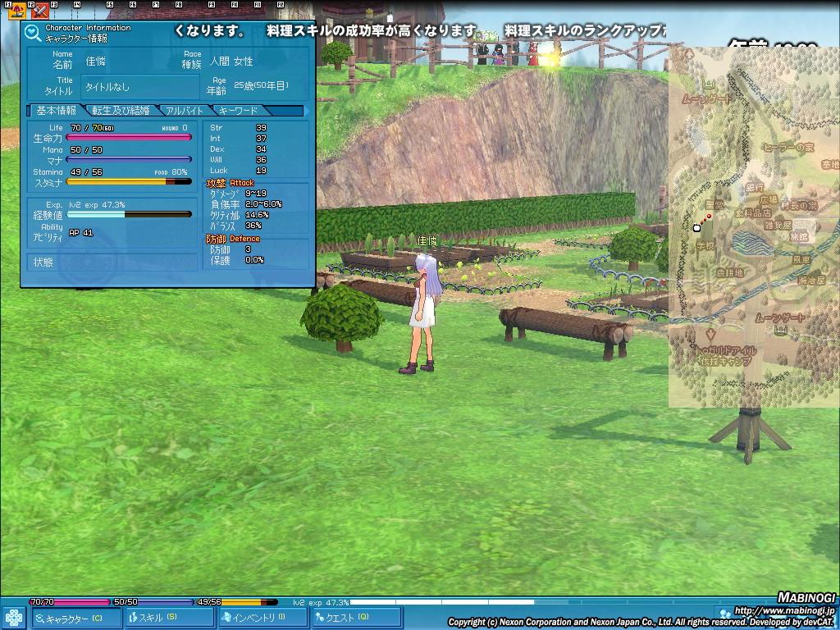Image resolution: width=840 pixels, height=630 pixels.
Task: Activate the F2 crossed swords skill icon
Action: [x=39, y=11]
